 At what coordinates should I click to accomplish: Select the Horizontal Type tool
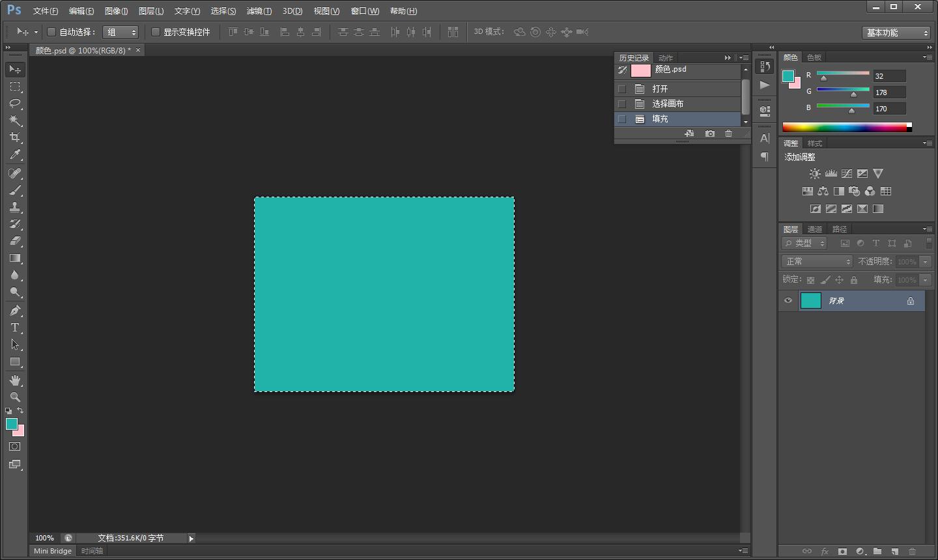(x=15, y=328)
